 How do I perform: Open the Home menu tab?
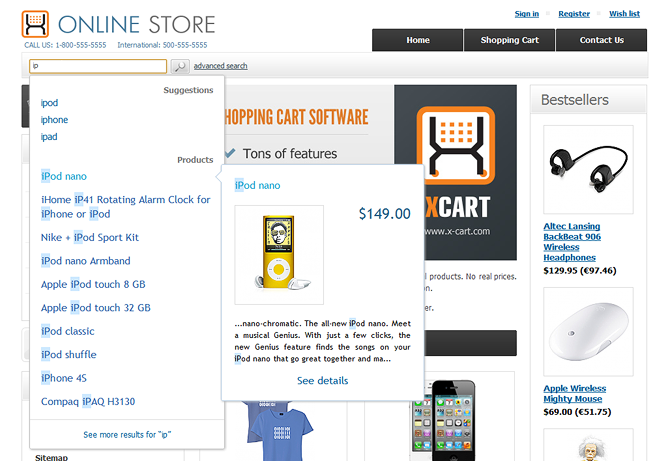click(x=418, y=40)
